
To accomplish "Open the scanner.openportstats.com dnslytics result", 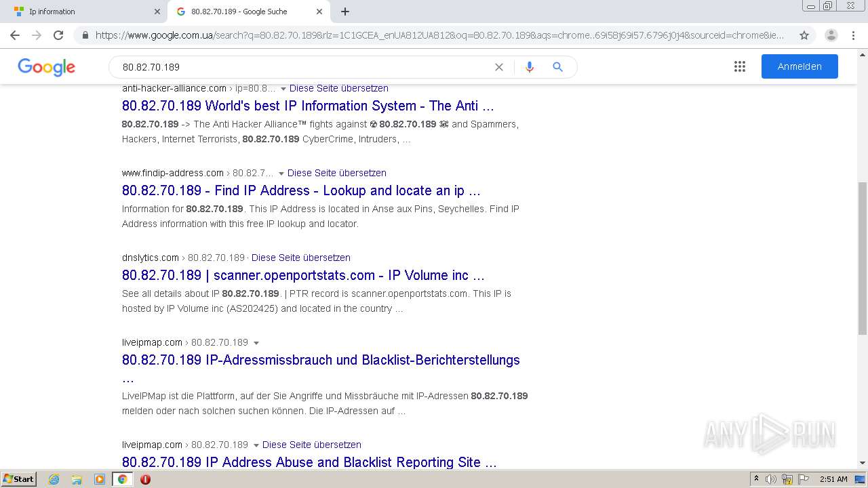I will [303, 275].
